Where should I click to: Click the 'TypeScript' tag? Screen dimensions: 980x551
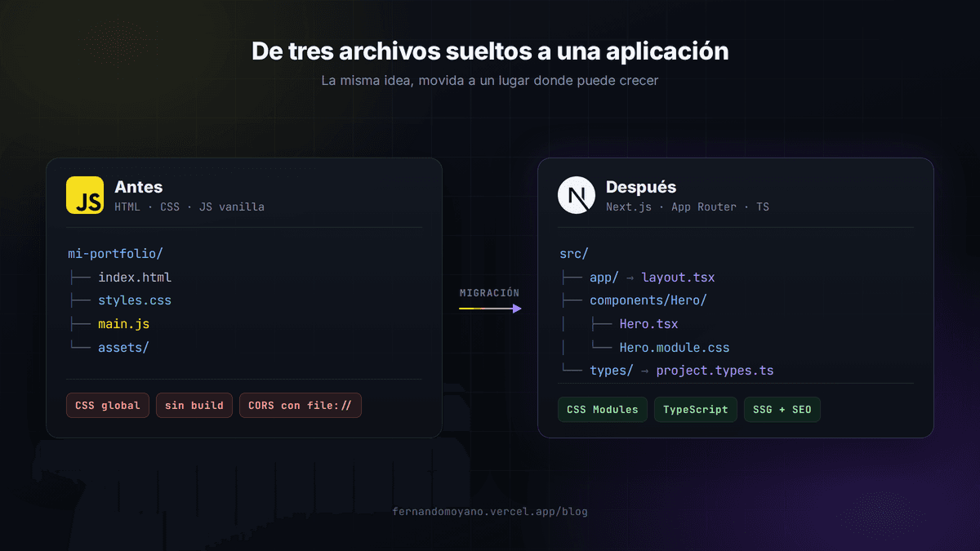point(696,410)
